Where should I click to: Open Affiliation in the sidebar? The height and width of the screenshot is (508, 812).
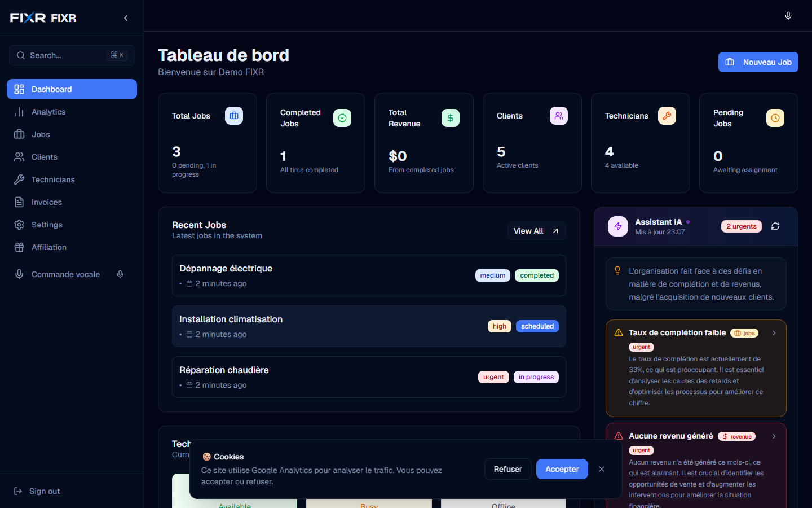(x=72, y=247)
